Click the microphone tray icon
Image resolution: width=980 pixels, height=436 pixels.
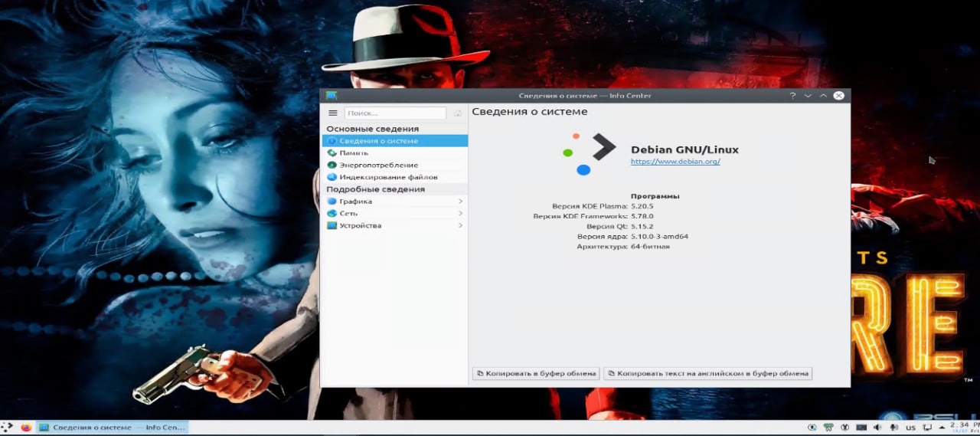(x=893, y=428)
